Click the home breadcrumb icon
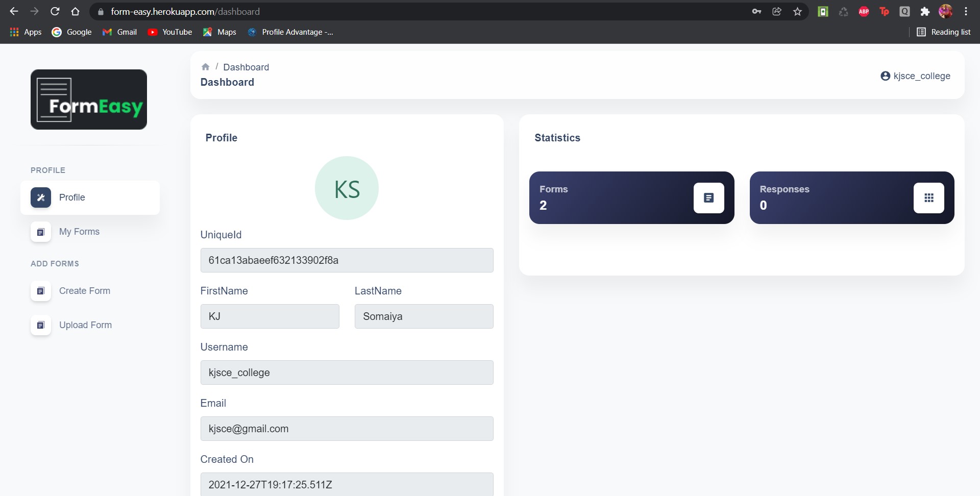Image resolution: width=980 pixels, height=496 pixels. click(x=205, y=67)
